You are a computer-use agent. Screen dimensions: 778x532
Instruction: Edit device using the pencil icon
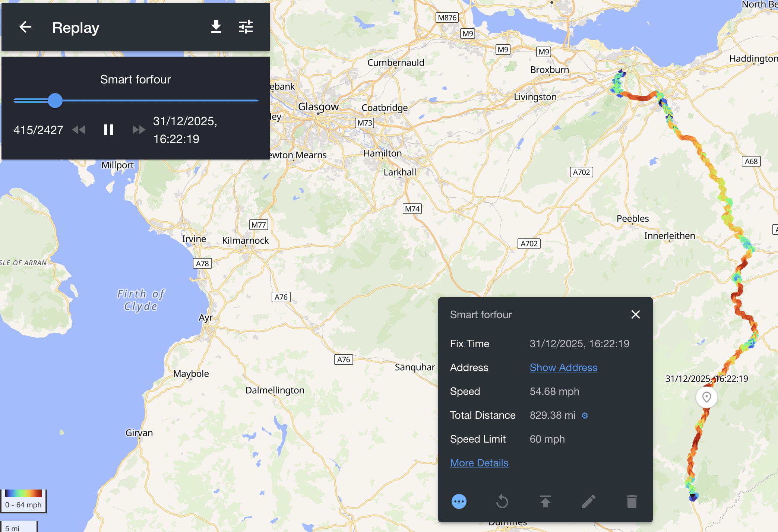pyautogui.click(x=588, y=501)
